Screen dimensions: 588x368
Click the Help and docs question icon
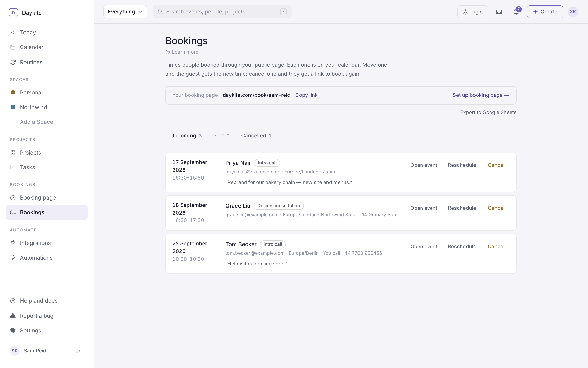(x=13, y=301)
